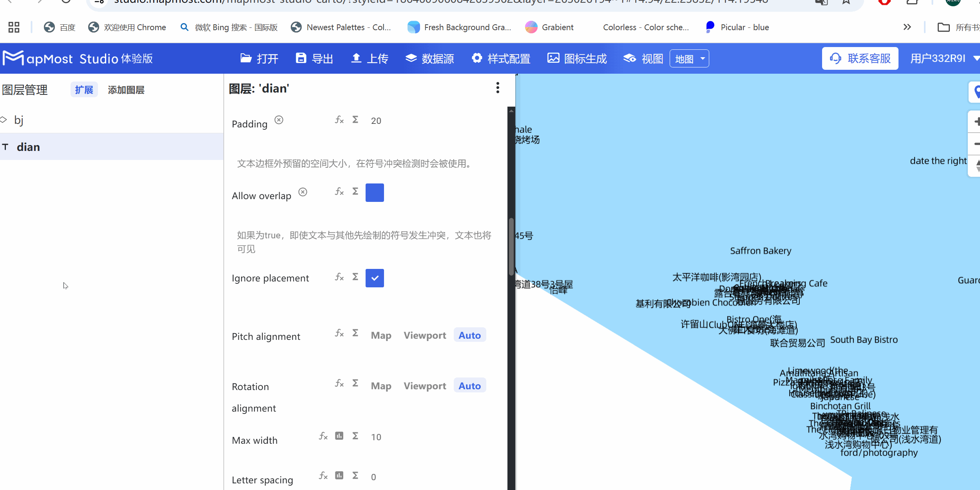Switch to the 添加图层 tab

[x=126, y=90]
